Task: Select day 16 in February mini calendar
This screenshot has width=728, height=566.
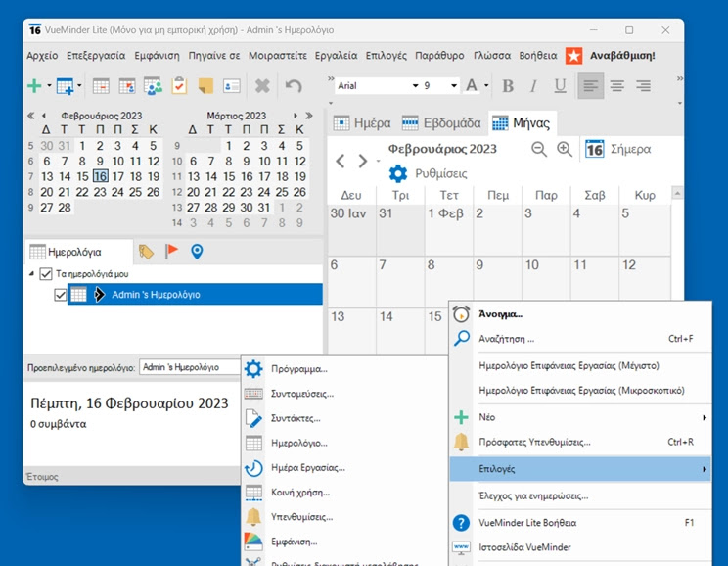Action: (x=100, y=176)
